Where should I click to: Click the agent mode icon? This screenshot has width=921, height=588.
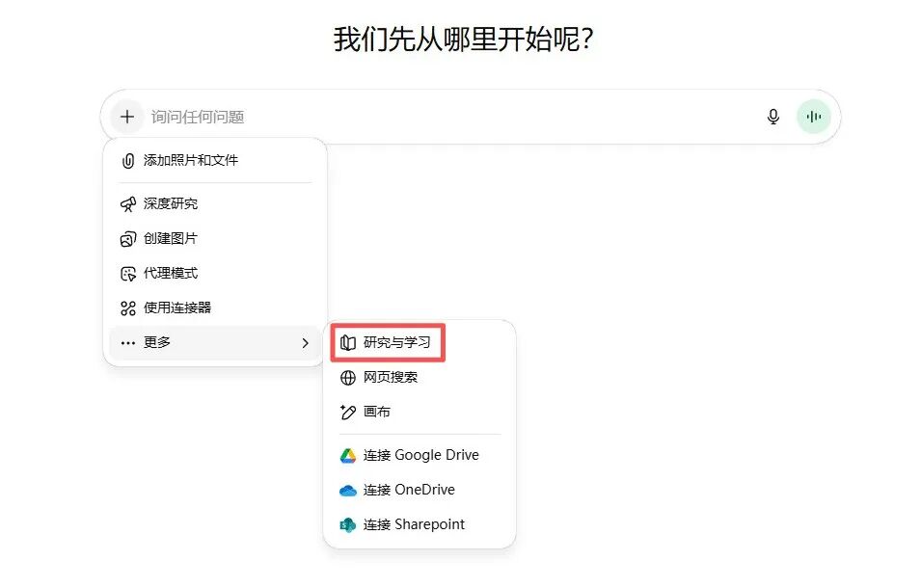pos(128,274)
